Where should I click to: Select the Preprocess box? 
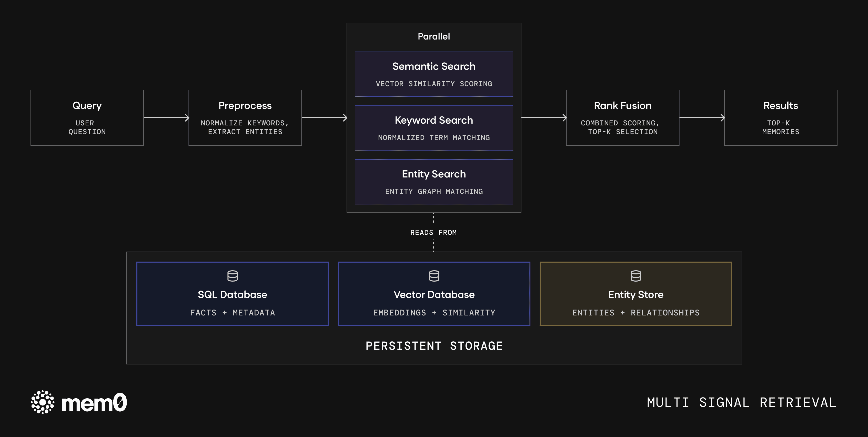(245, 118)
